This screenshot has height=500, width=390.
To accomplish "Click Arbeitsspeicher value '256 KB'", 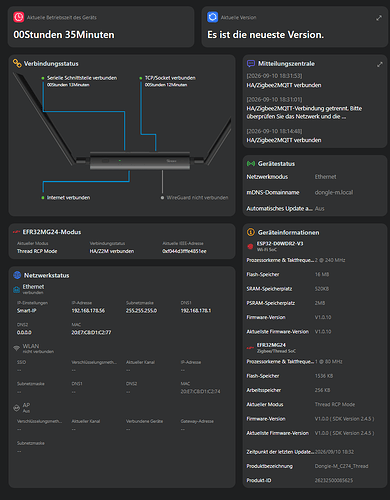I will pos(322,390).
